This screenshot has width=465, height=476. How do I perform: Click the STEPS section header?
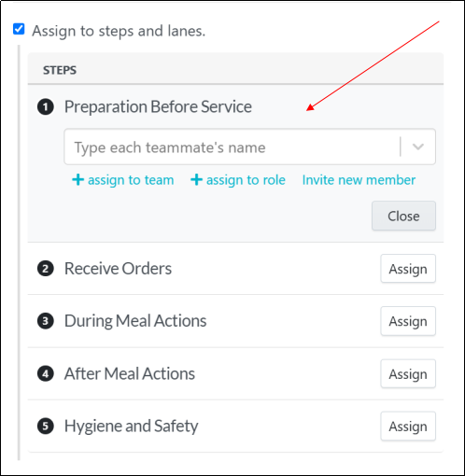pos(60,70)
